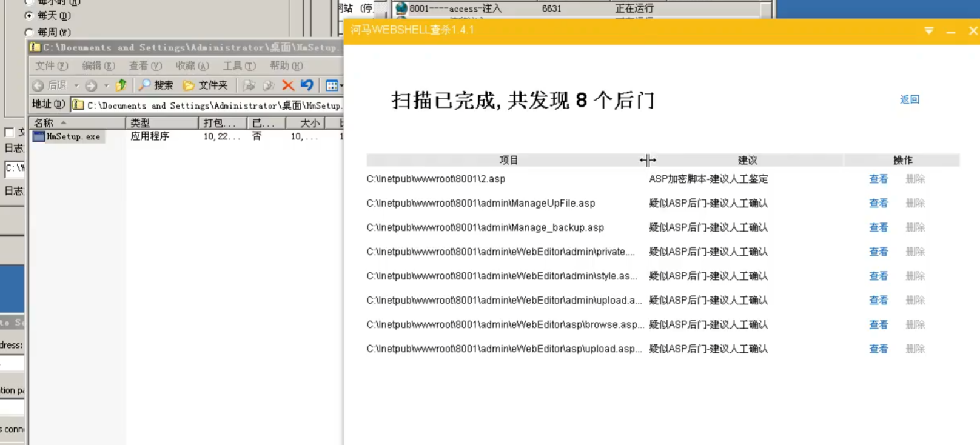
Task: Select the HmSetup.exe file icon
Action: point(39,136)
